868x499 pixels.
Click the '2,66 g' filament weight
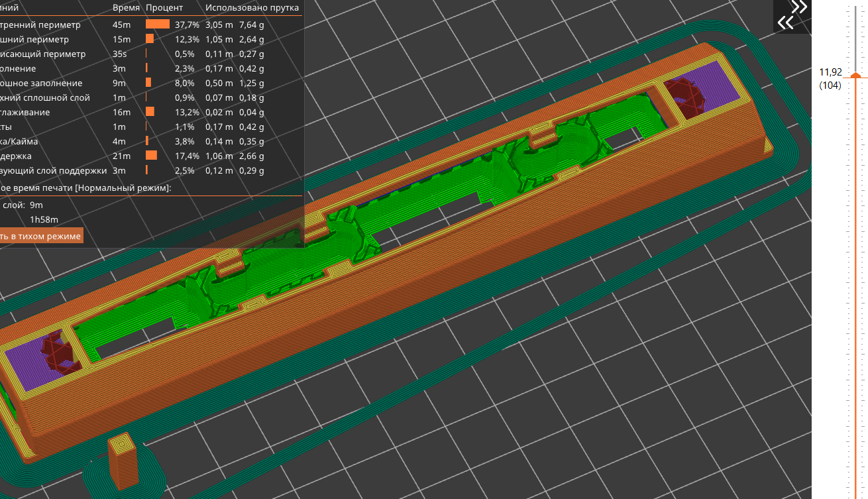tap(252, 156)
